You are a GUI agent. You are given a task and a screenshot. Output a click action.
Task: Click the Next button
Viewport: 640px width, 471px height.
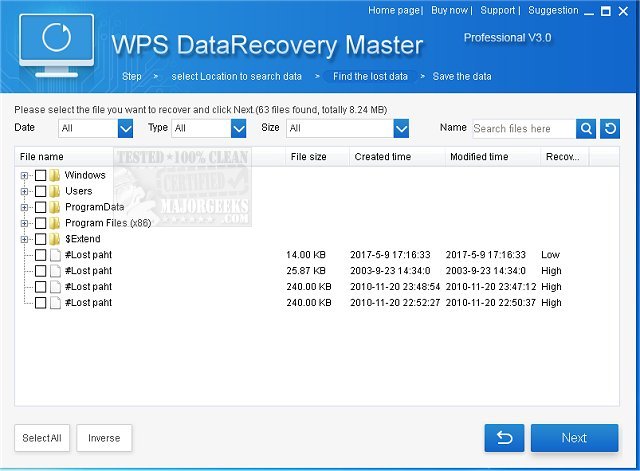[574, 438]
